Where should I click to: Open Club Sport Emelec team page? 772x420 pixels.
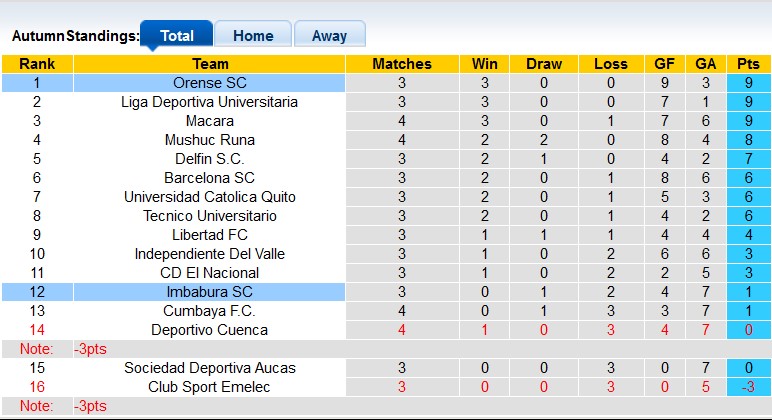pos(210,387)
